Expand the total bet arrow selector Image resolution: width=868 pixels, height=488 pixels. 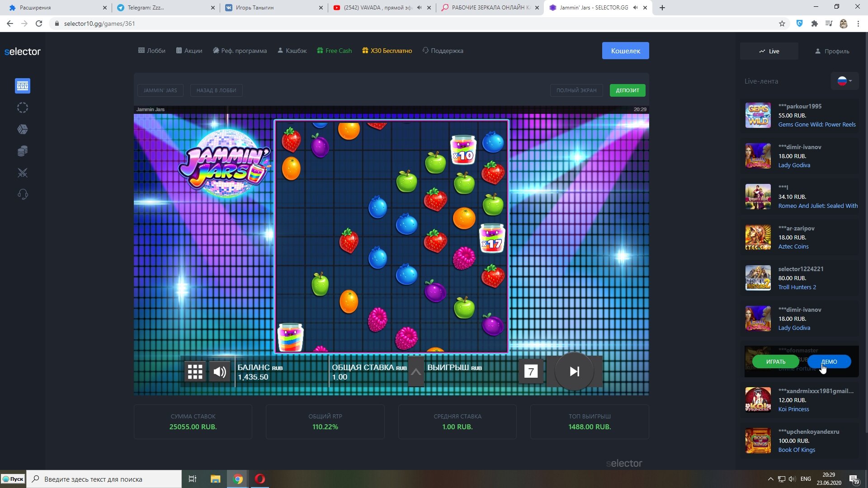point(416,372)
